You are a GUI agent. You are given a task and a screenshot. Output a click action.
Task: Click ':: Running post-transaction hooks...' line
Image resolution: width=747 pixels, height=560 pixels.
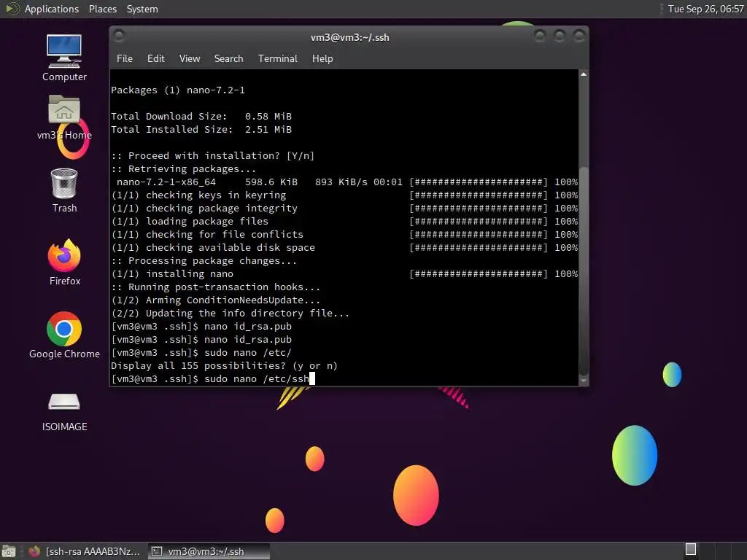[x=216, y=287]
